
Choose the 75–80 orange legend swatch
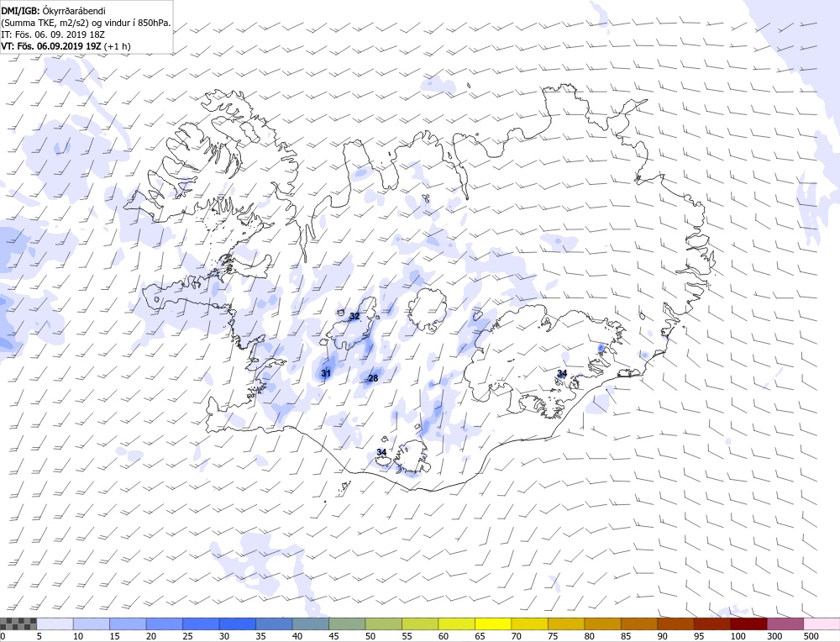[566, 624]
